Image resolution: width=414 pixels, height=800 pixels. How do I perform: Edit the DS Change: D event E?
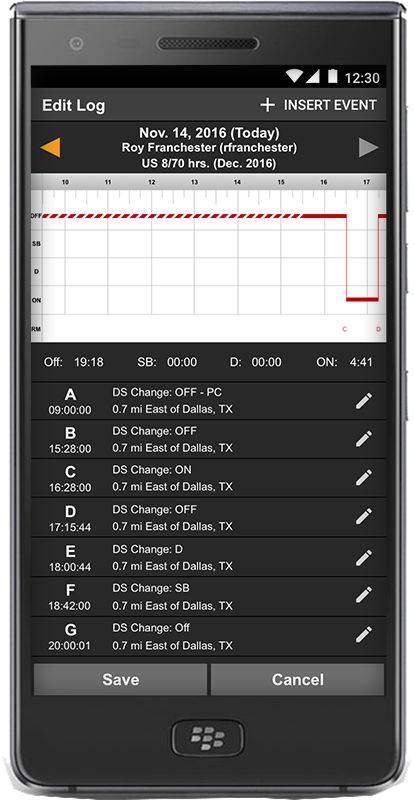coord(363,557)
